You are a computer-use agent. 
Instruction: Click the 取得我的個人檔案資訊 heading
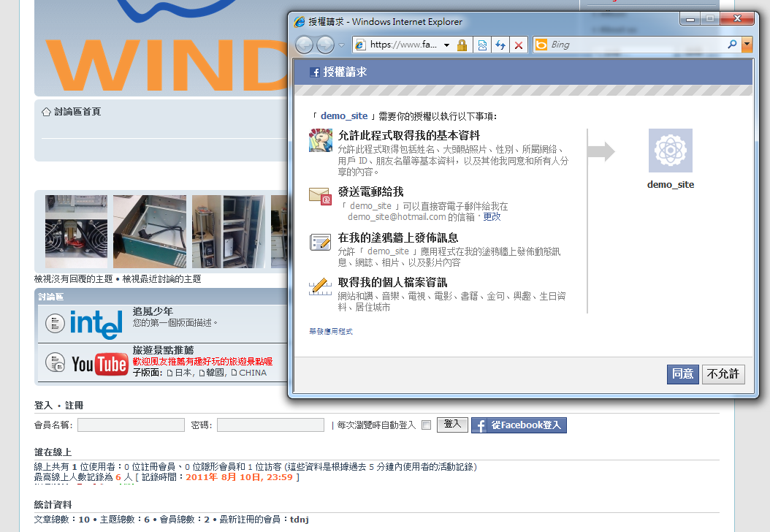click(392, 283)
